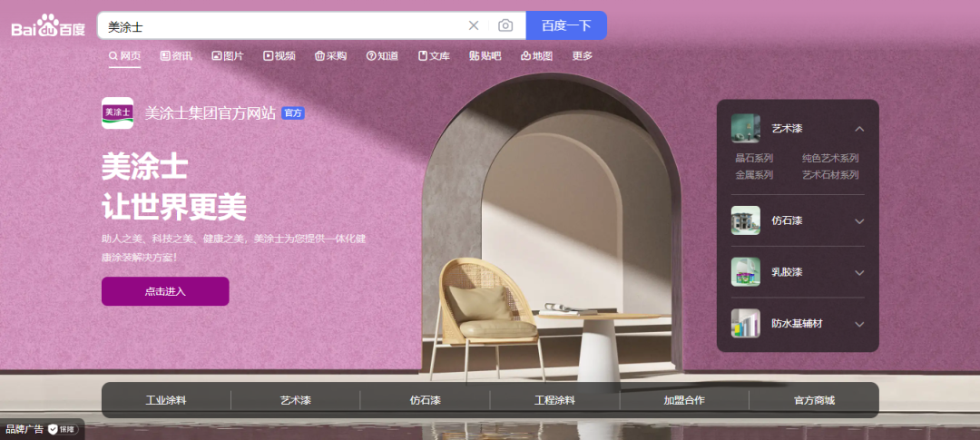Click the 品牌广告 label
980x440 pixels.
[x=24, y=429]
